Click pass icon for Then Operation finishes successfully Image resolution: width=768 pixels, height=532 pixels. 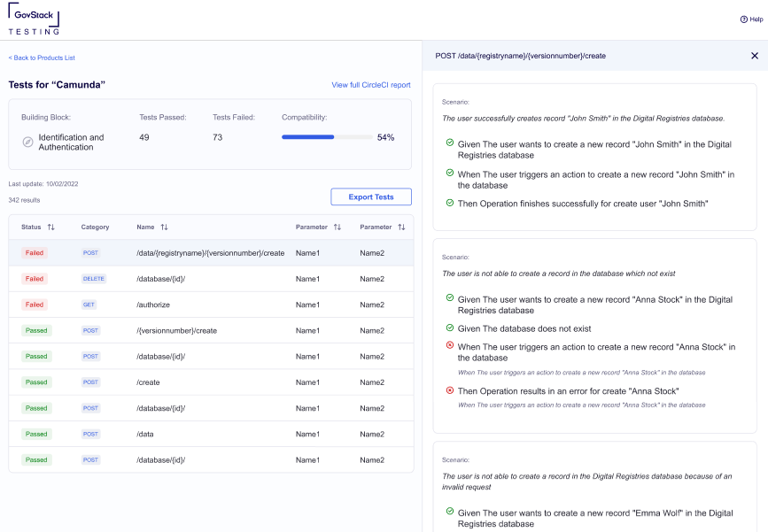coord(450,203)
